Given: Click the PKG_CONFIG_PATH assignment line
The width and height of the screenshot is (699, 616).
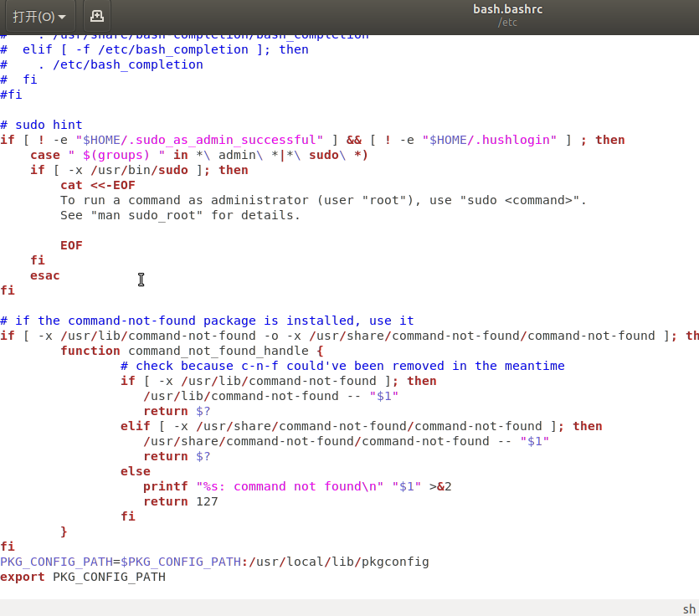Looking at the screenshot, I should click(x=214, y=562).
